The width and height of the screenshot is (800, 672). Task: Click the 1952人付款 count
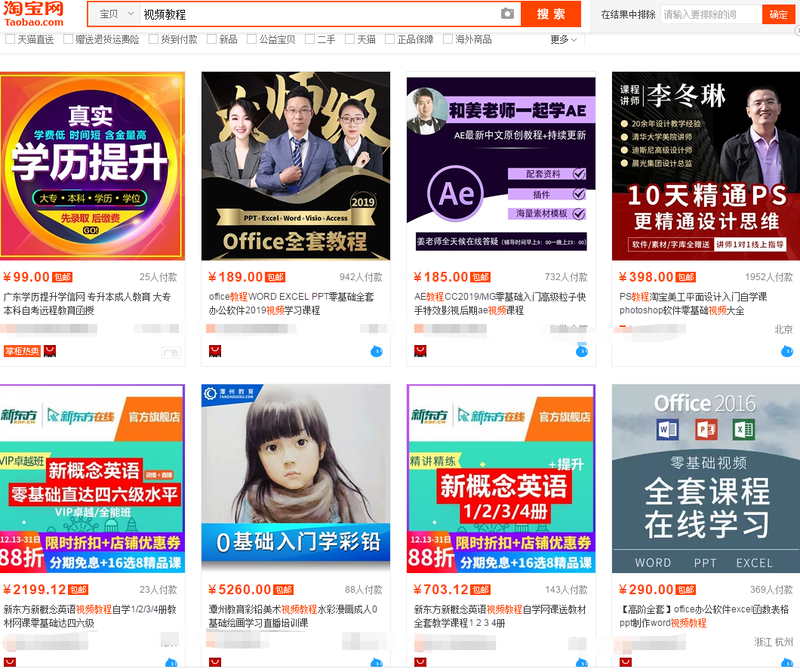769,277
